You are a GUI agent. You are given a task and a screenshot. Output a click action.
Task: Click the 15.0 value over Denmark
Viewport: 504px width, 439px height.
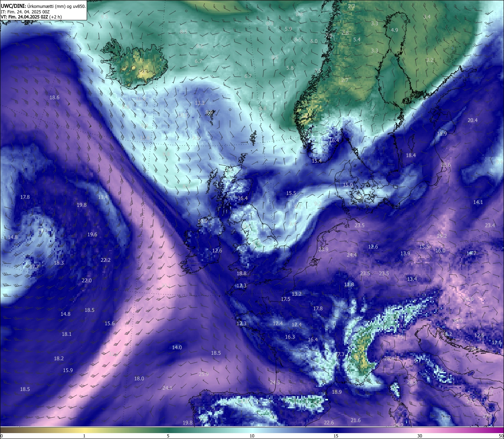(x=348, y=185)
